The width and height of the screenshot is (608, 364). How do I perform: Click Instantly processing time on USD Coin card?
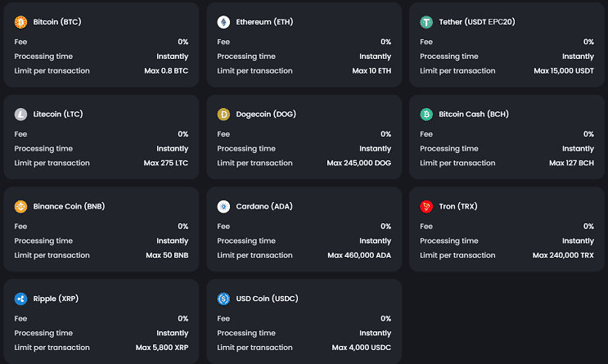pos(376,334)
